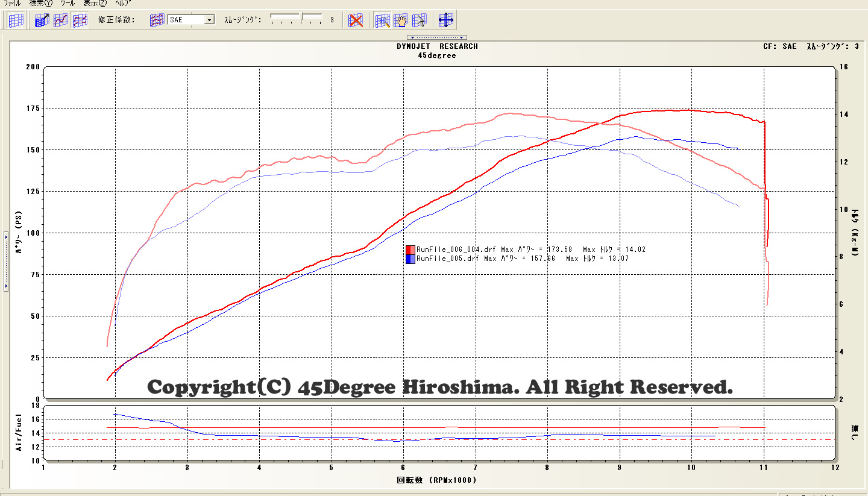Click the smoothing slider handle
This screenshot has height=496, width=868.
click(303, 16)
